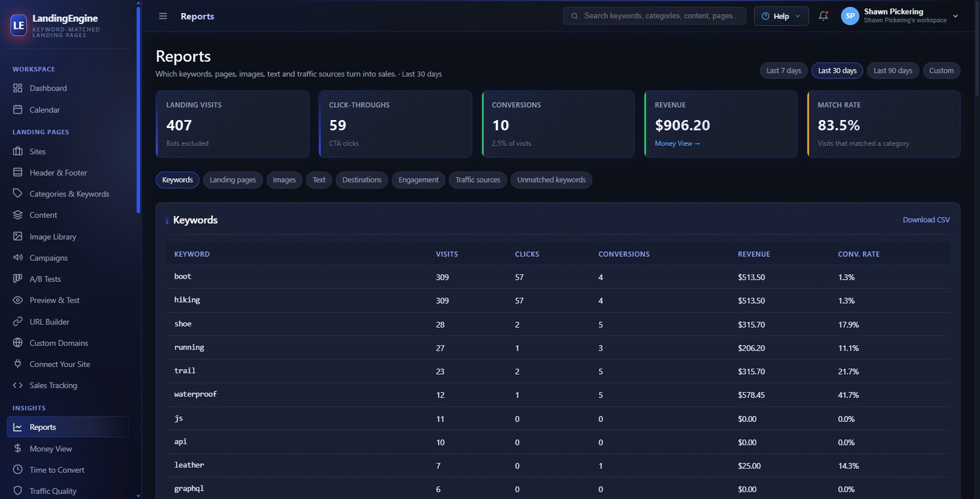Follow the Money View link in Revenue card

(x=677, y=143)
